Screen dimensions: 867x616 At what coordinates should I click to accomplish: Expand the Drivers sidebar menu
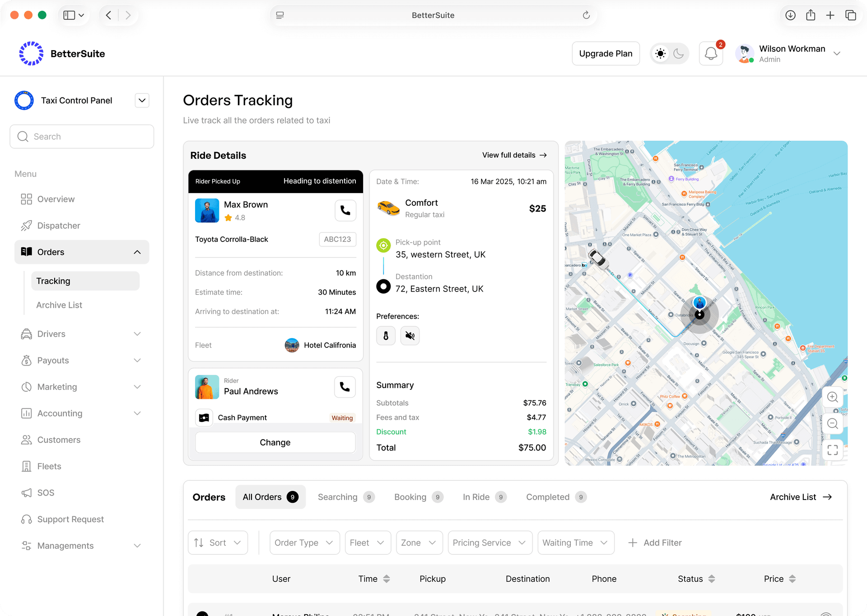click(137, 333)
